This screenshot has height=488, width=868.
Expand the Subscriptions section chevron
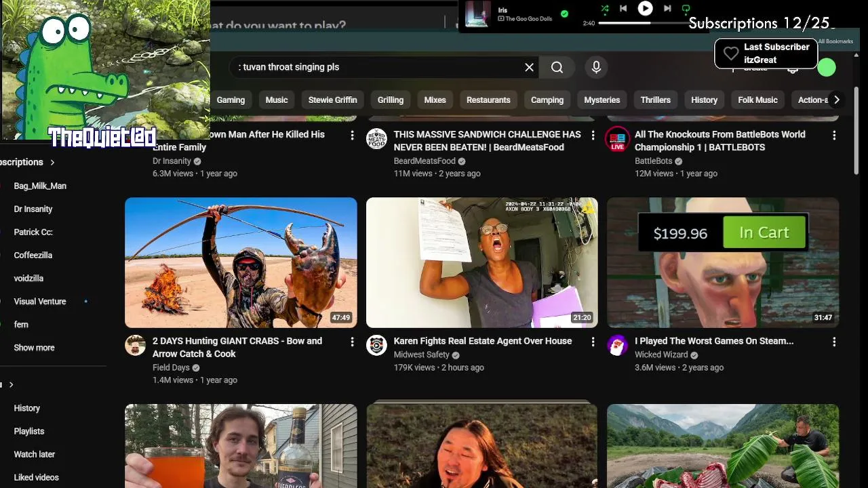52,162
